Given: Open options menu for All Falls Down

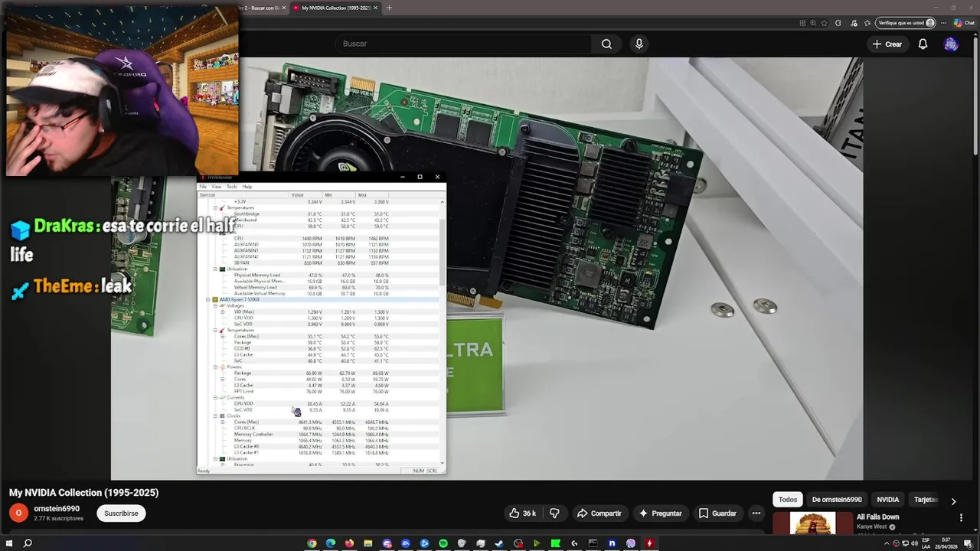Looking at the screenshot, I should 961,518.
